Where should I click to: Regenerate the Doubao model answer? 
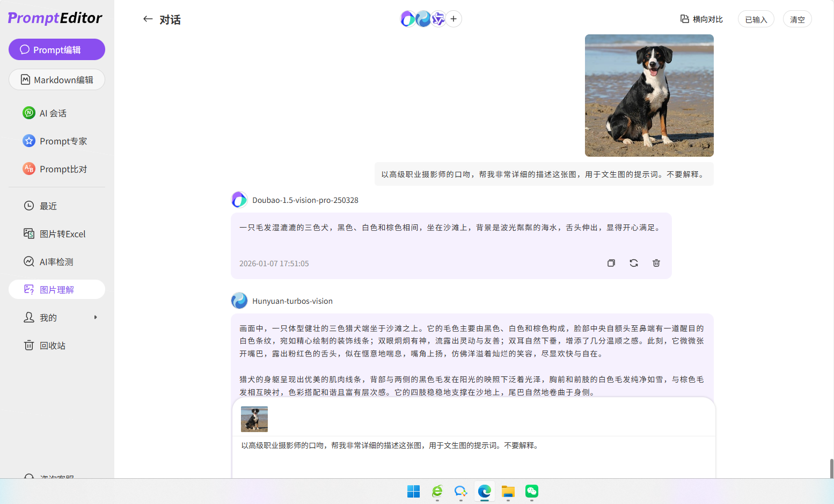point(633,263)
